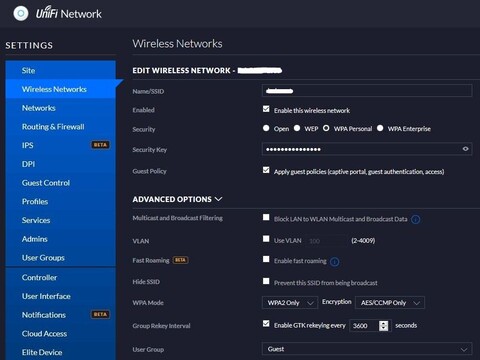Collapse the Advanced Options section

(177, 199)
